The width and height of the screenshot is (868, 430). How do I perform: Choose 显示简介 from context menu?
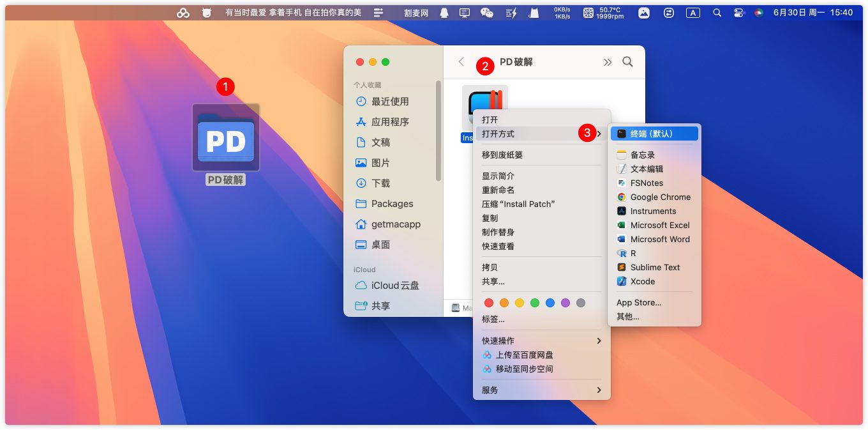click(x=498, y=176)
